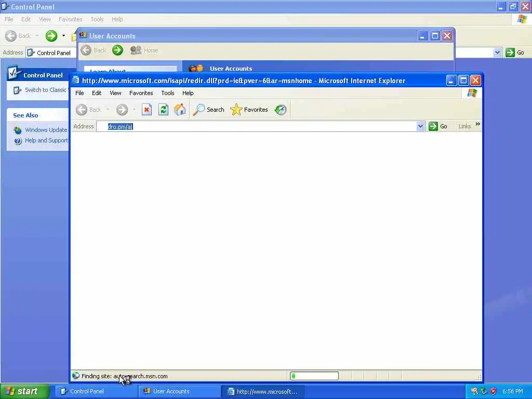Open the Back dropdown in Control Panel toolbar
This screenshot has width=532, height=399.
(37, 36)
